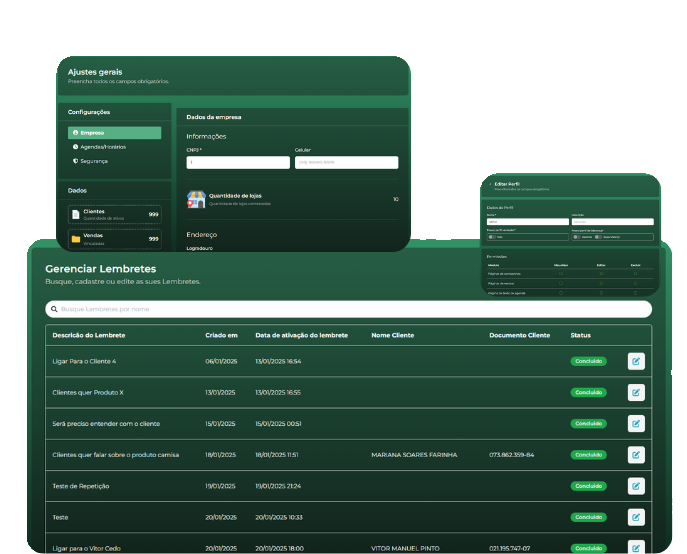
Task: Check Visualizar box in first permissions row
Action: pyautogui.click(x=560, y=274)
